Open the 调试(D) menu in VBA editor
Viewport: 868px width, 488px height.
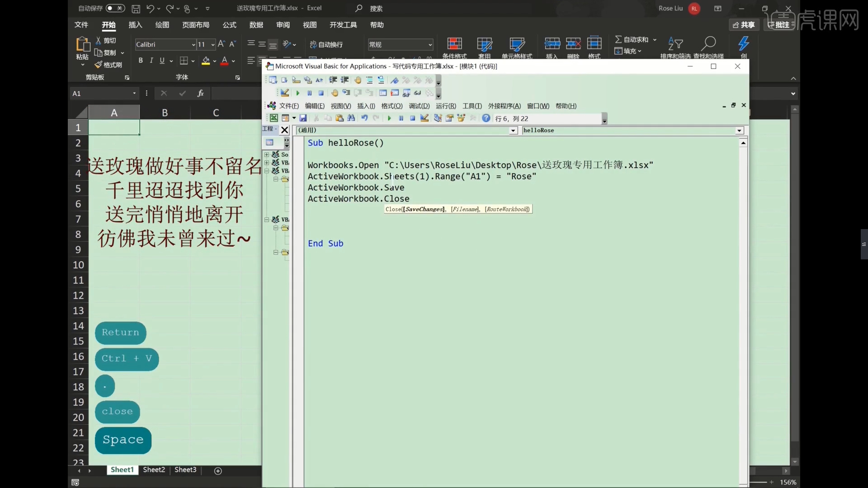point(419,106)
